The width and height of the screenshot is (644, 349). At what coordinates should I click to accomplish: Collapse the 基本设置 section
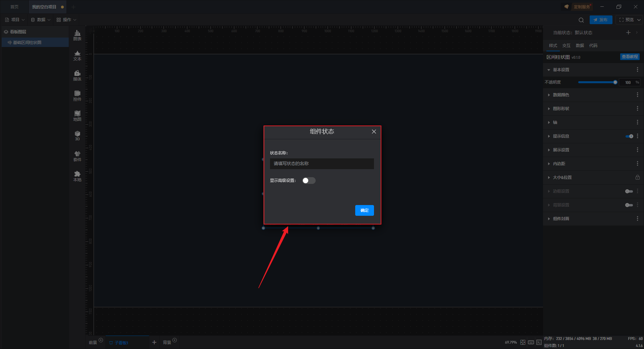(549, 70)
